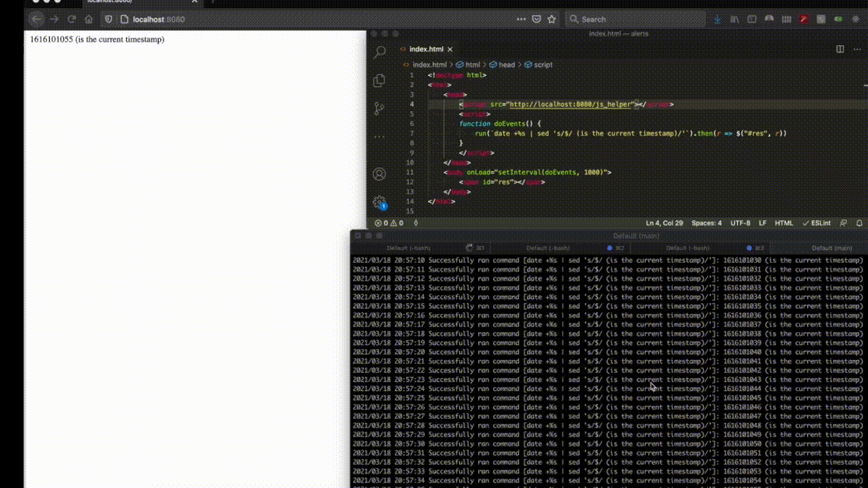Go back in the Firefox browser

[37, 19]
